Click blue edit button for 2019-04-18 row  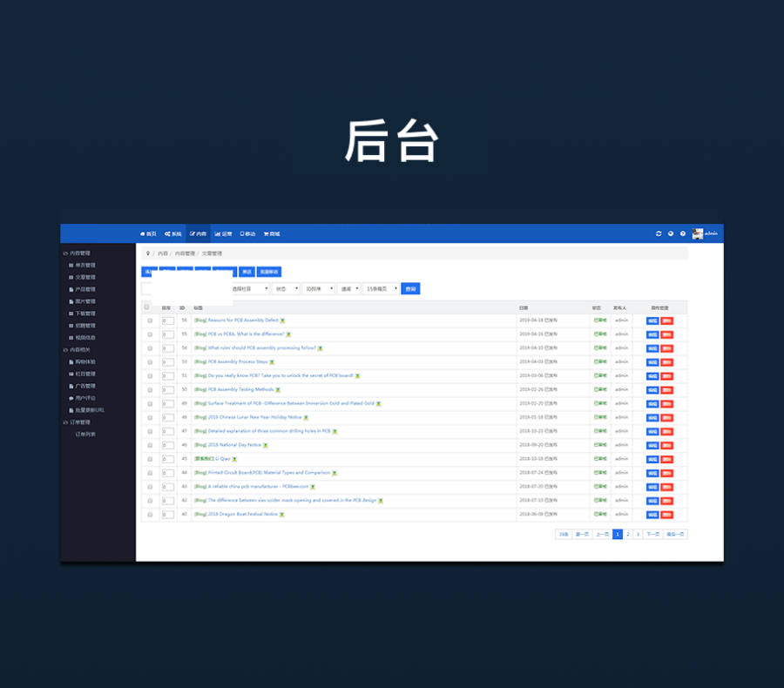(652, 321)
